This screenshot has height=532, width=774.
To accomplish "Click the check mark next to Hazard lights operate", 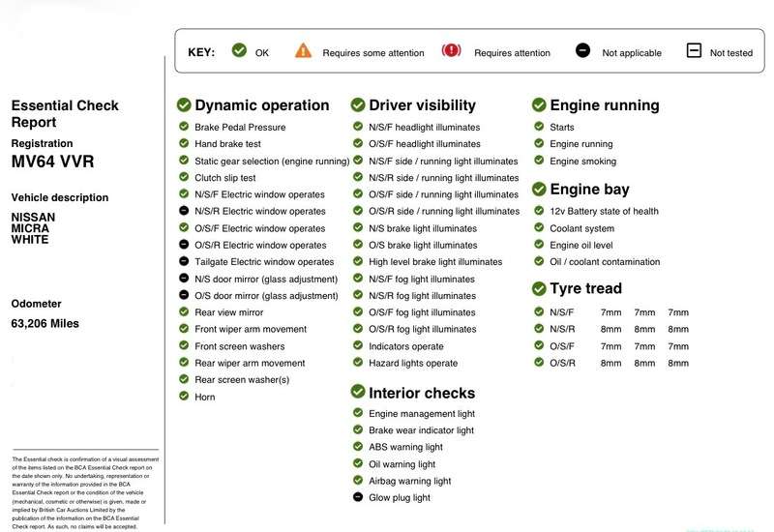I will pyautogui.click(x=358, y=363).
